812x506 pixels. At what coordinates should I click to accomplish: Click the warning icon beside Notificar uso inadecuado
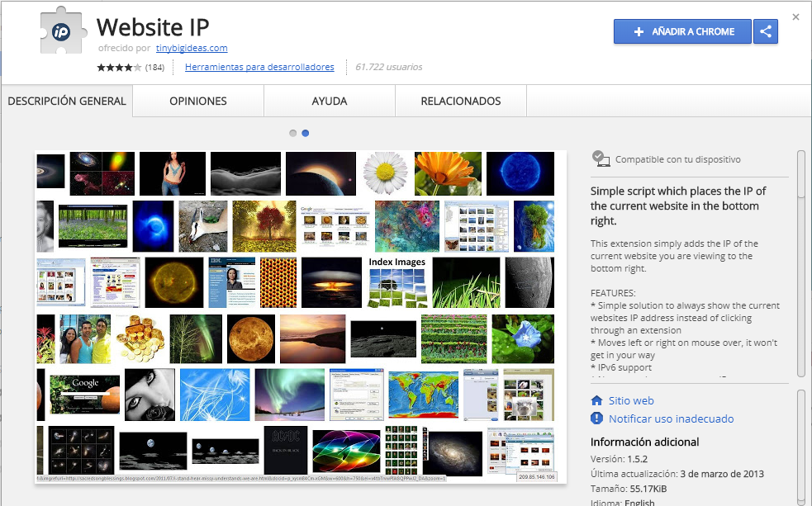click(x=597, y=419)
